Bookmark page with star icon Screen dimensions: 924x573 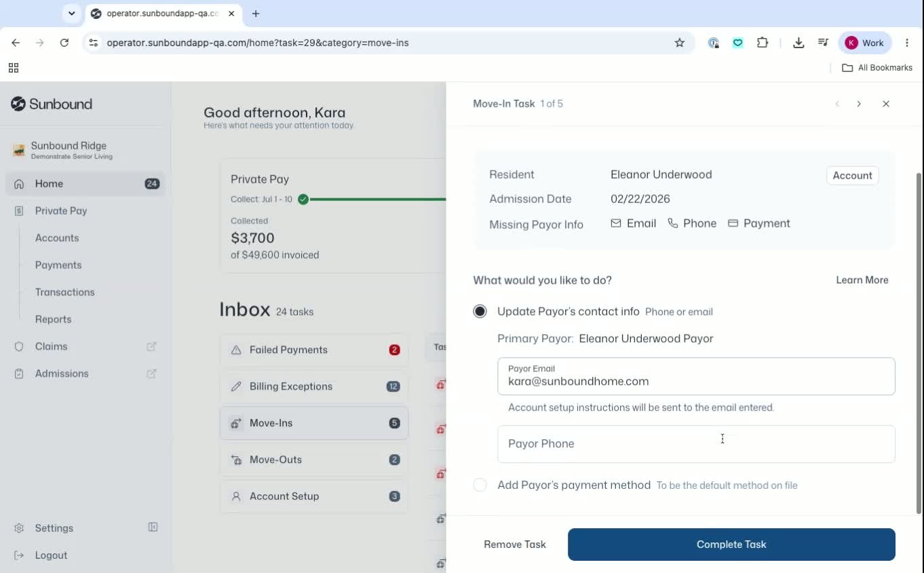click(x=680, y=43)
